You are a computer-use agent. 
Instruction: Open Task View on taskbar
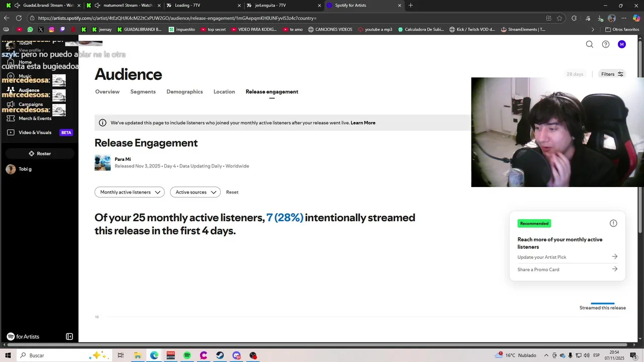tap(121, 355)
